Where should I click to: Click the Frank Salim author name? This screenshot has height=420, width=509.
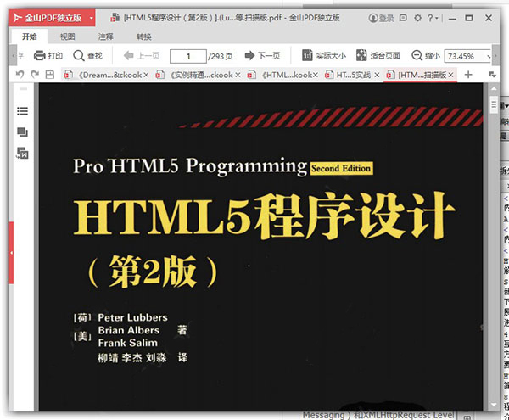click(x=127, y=343)
